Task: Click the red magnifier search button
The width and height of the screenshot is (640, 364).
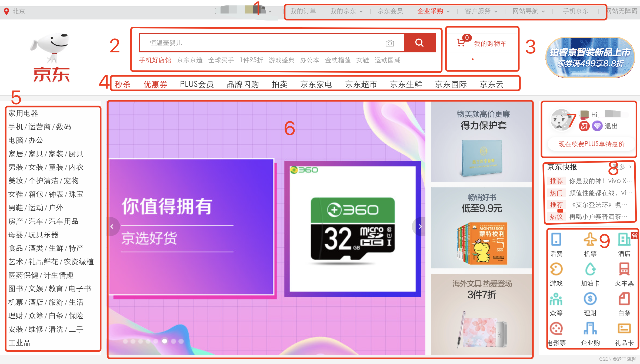Action: [x=419, y=43]
